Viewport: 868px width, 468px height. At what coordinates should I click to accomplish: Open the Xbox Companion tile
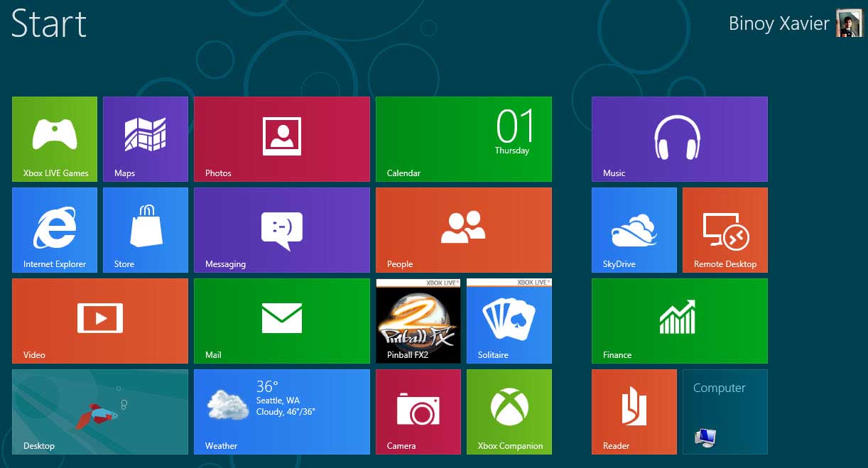509,412
